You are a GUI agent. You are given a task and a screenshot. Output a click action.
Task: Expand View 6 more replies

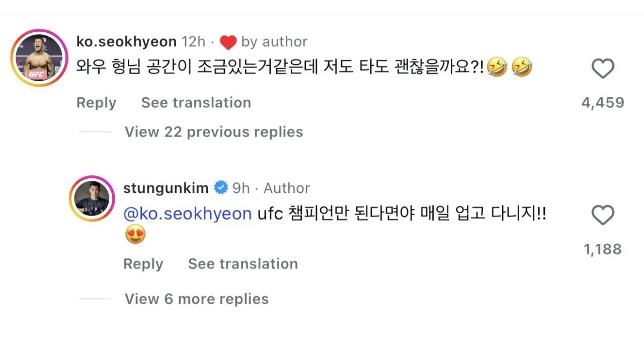196,299
